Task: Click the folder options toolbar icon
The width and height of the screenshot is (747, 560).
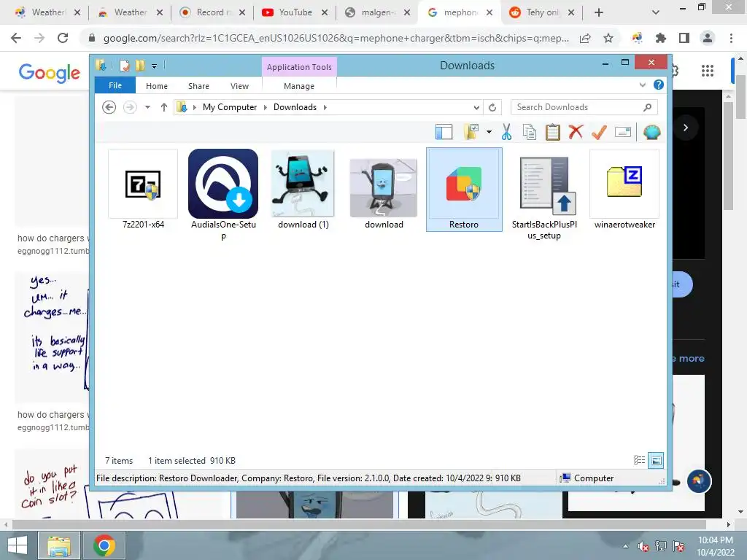Action: (471, 132)
